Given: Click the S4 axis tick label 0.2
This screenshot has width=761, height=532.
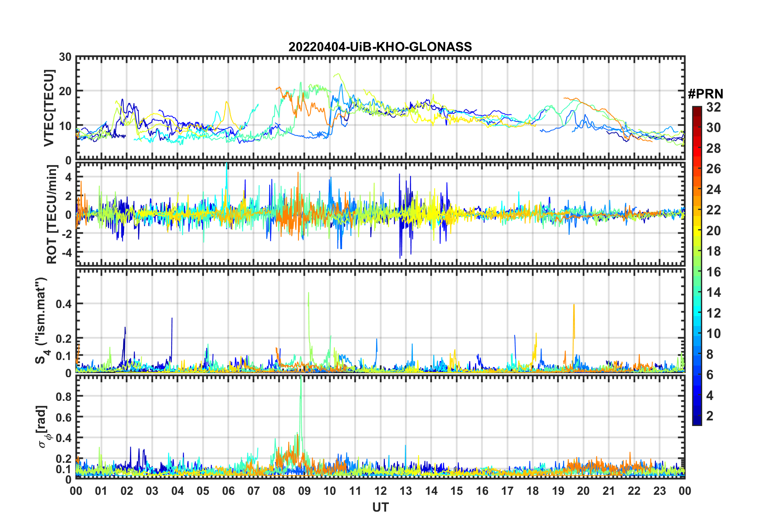Looking at the screenshot, I should [64, 338].
